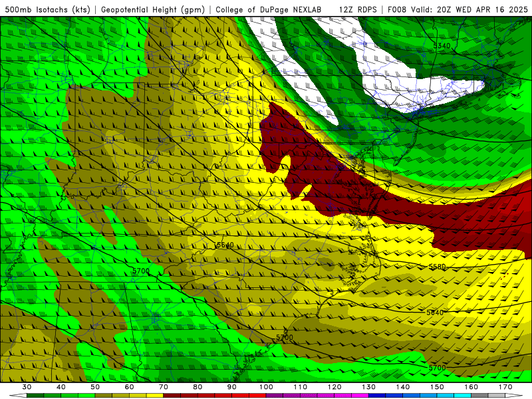Viewport: 532px width, 399px height.
Task: Click the dark blue legend swatch at 130
Action: pyautogui.click(x=377, y=396)
